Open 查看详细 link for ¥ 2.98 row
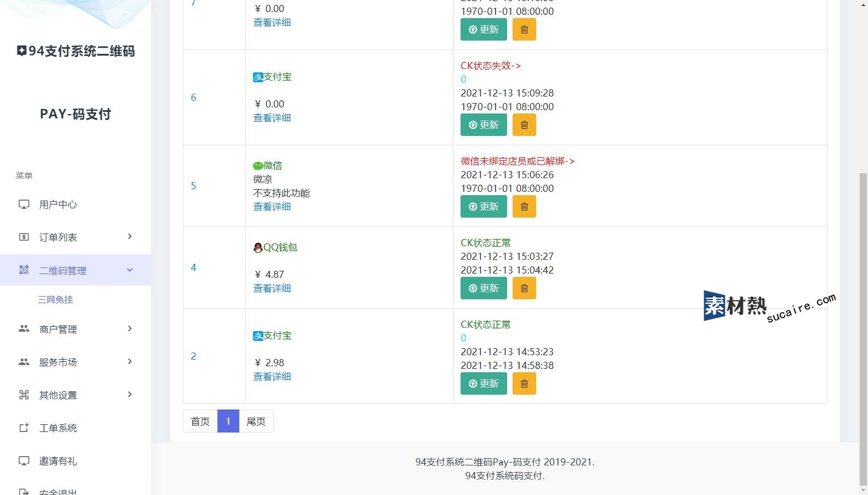The height and width of the screenshot is (495, 868). pos(272,377)
